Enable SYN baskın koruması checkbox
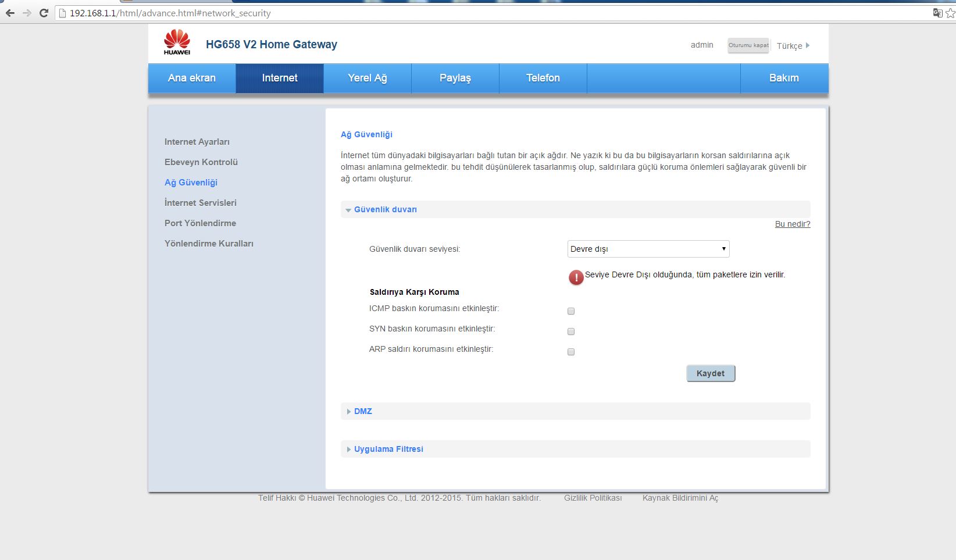Screen dimensions: 956x560 [571, 331]
